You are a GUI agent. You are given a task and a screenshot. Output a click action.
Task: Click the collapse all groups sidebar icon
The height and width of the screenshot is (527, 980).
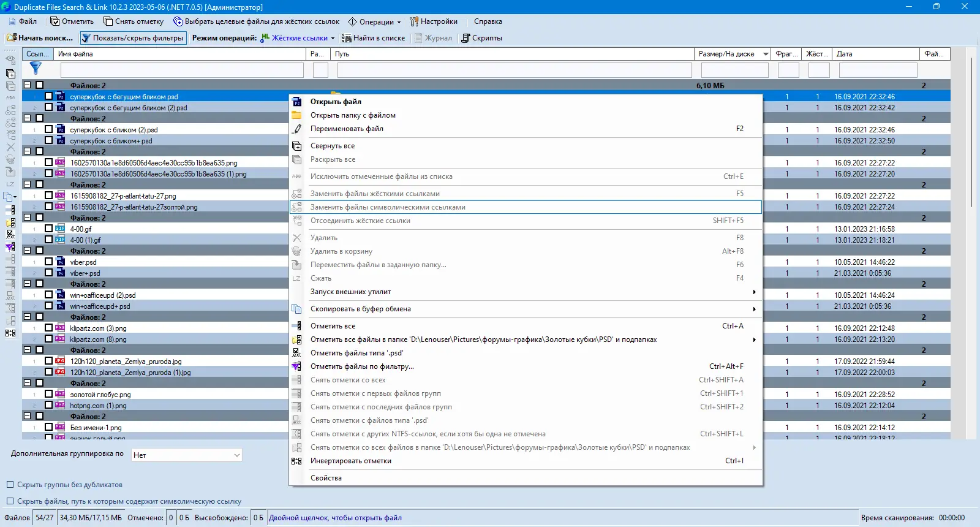click(x=10, y=74)
